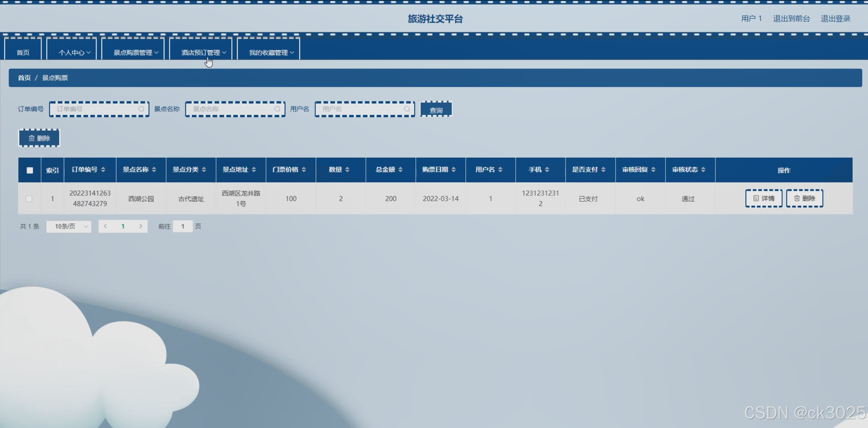This screenshot has width=868, height=428.
Task: Sort by 订单编号 column arrows
Action: 103,170
